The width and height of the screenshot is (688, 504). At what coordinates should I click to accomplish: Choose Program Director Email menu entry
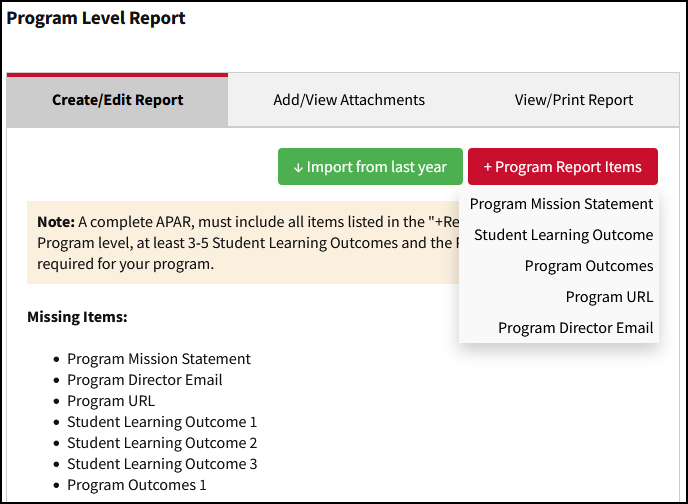(x=575, y=328)
